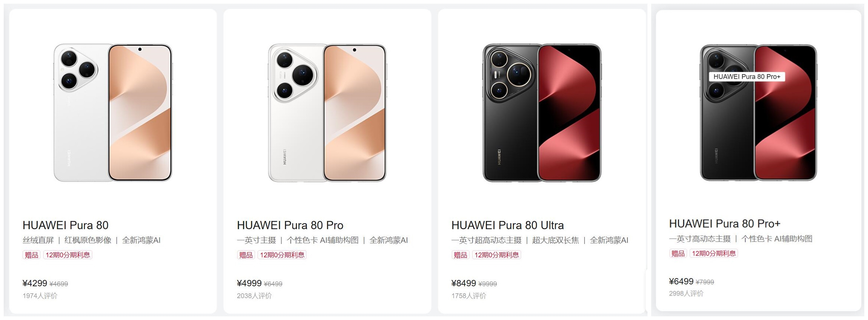Select the 赠品 tag under Pura 80
Screen dimensions: 868x320
coord(32,255)
